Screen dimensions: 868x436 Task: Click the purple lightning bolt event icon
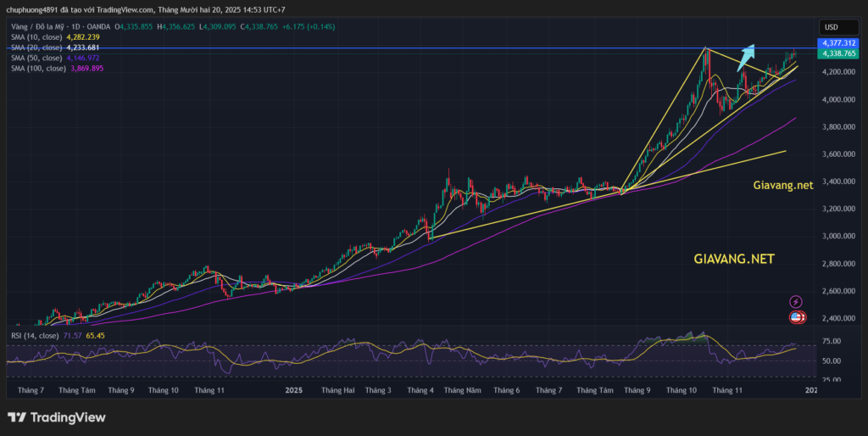(796, 301)
